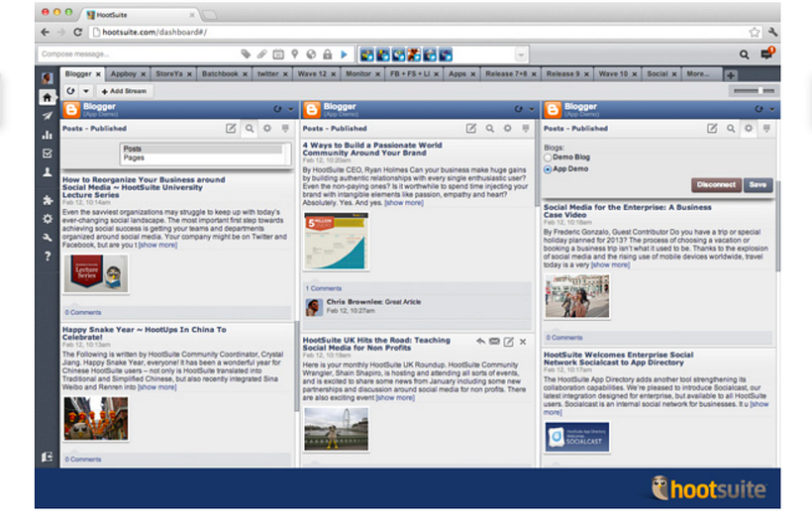812x520 pixels.
Task: Refresh the second Blogger stream header
Action: [518, 109]
